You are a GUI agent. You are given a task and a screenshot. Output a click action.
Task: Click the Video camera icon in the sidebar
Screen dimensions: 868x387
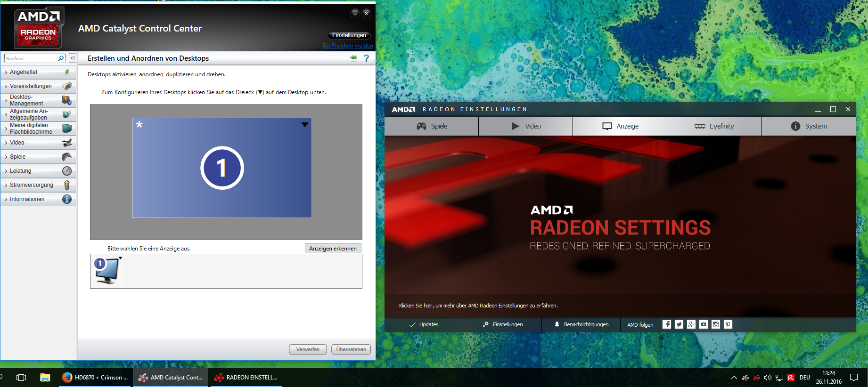(67, 143)
